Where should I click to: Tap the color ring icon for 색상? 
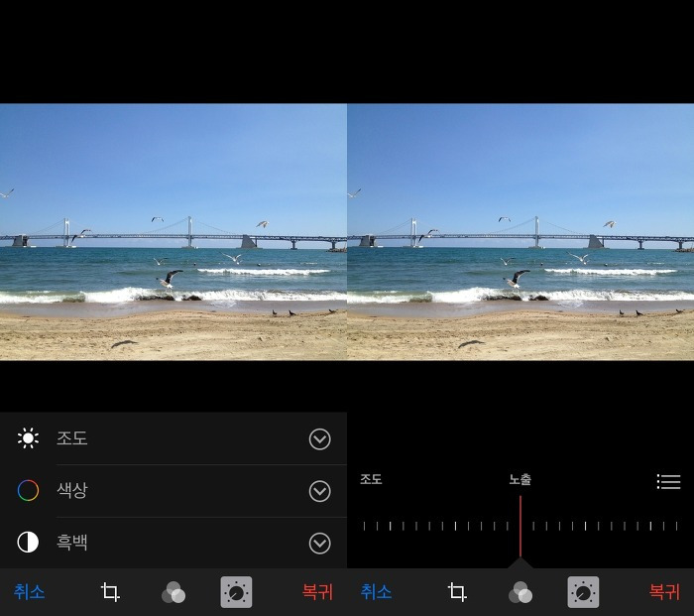(x=28, y=490)
